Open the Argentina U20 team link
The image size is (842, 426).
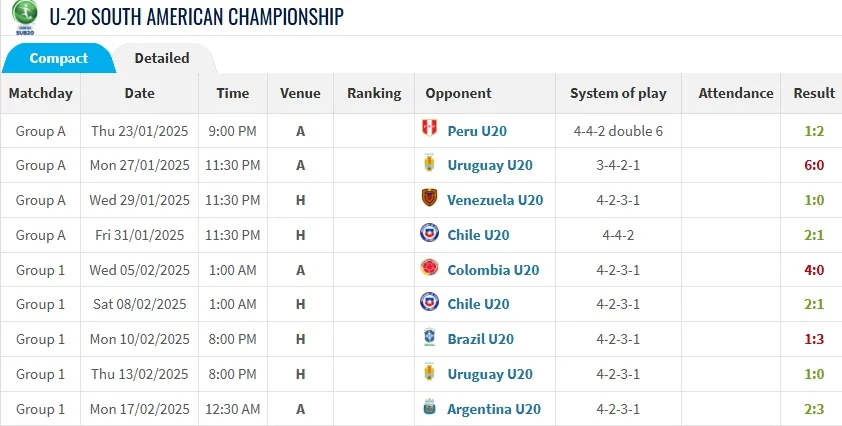point(494,409)
